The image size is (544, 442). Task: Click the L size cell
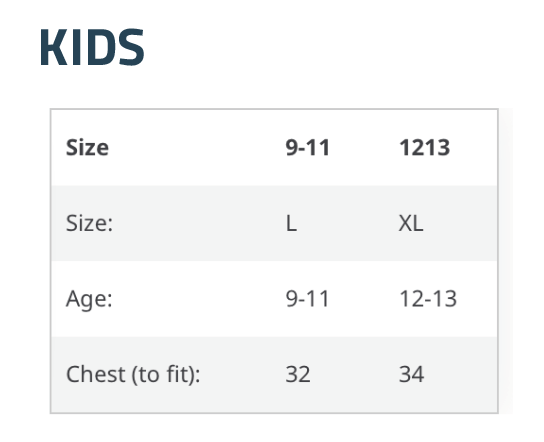(x=291, y=223)
